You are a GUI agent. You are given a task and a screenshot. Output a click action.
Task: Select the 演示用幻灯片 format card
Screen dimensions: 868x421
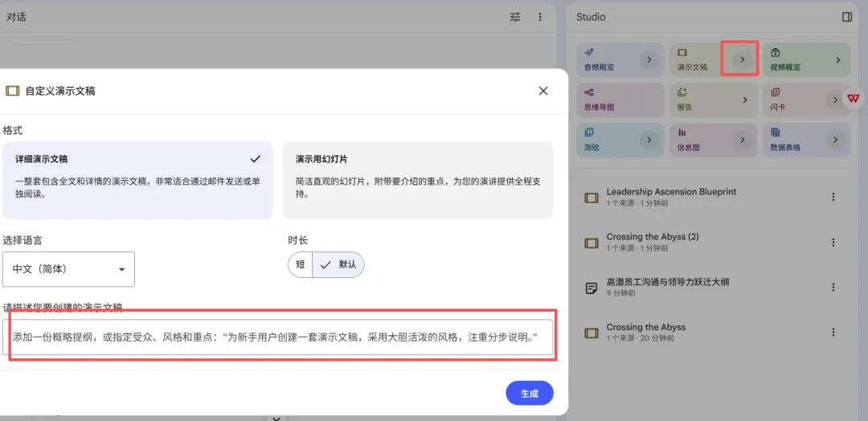(x=418, y=180)
